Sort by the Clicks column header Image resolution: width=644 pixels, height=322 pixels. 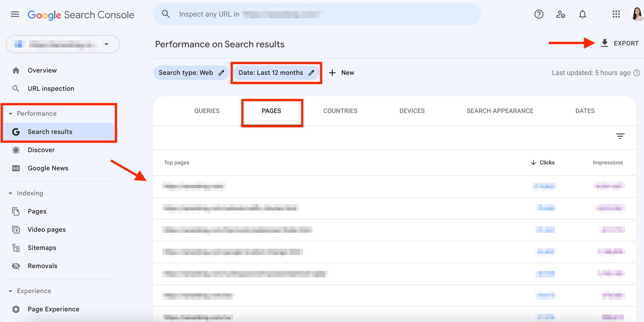[547, 163]
